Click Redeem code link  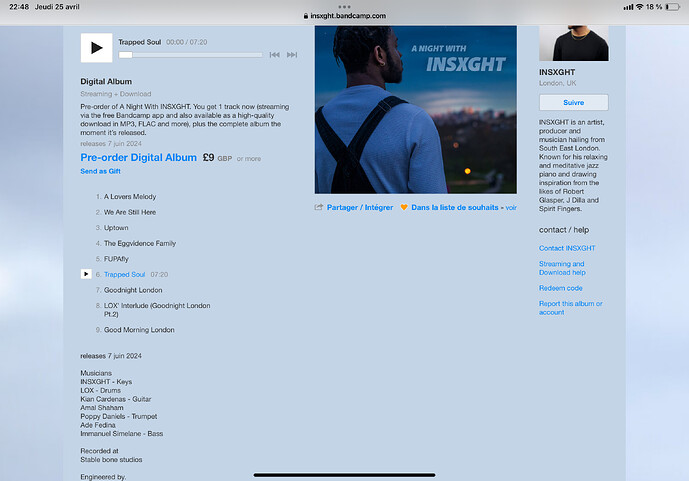tap(560, 288)
